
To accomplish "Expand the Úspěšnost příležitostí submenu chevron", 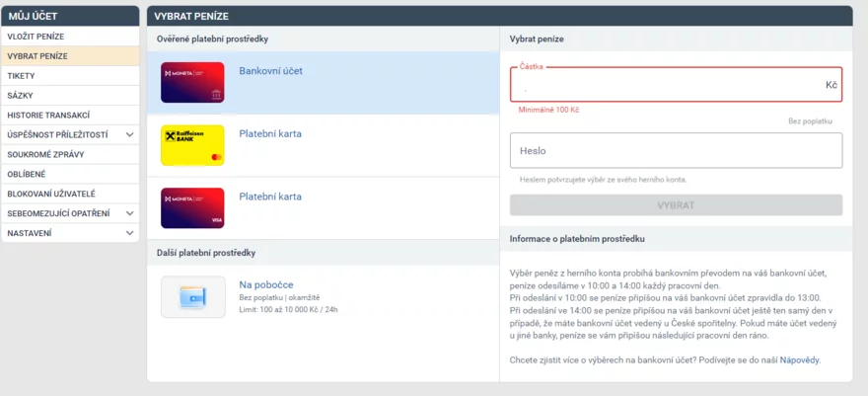I will [x=129, y=134].
